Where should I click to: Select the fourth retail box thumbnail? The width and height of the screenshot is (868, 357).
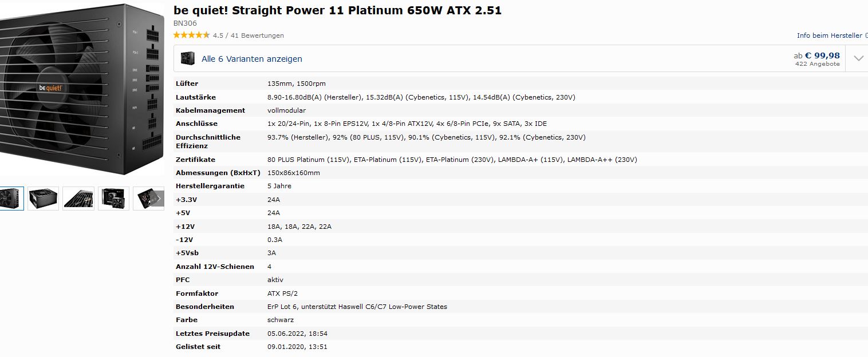pos(113,199)
